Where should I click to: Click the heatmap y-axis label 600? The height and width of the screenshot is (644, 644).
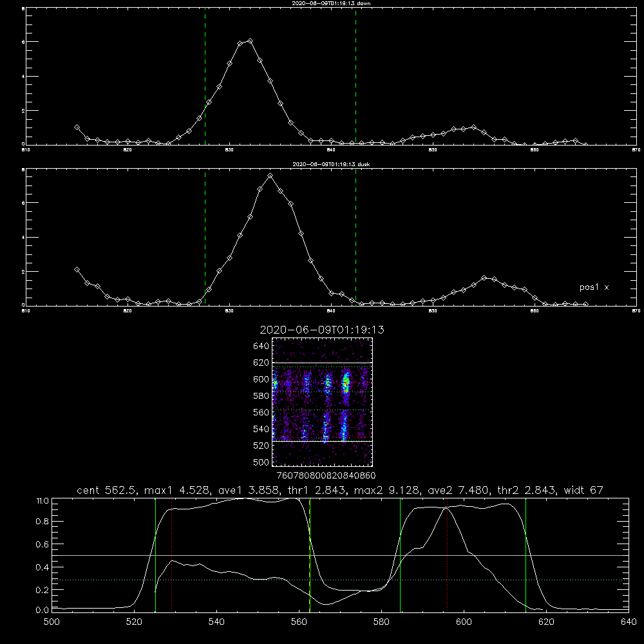tap(261, 379)
